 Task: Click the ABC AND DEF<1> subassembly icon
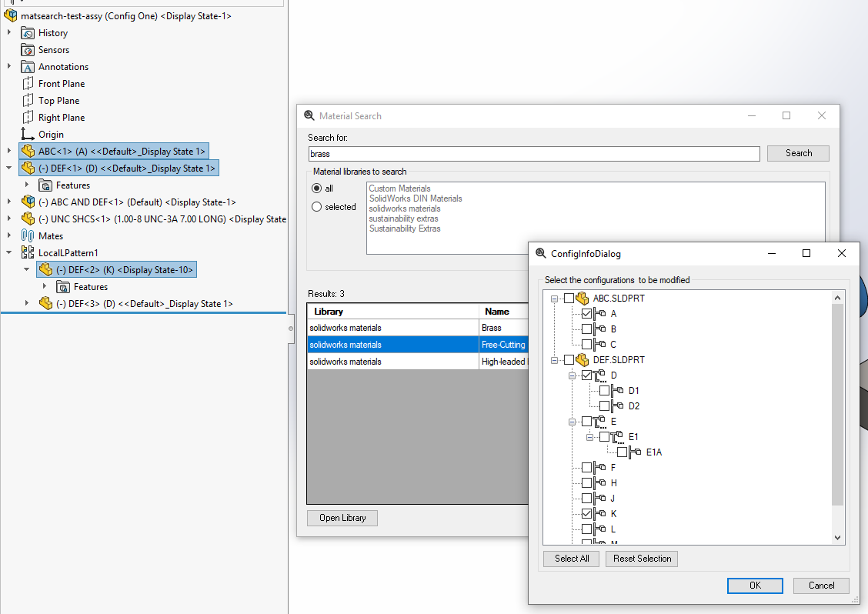click(28, 202)
